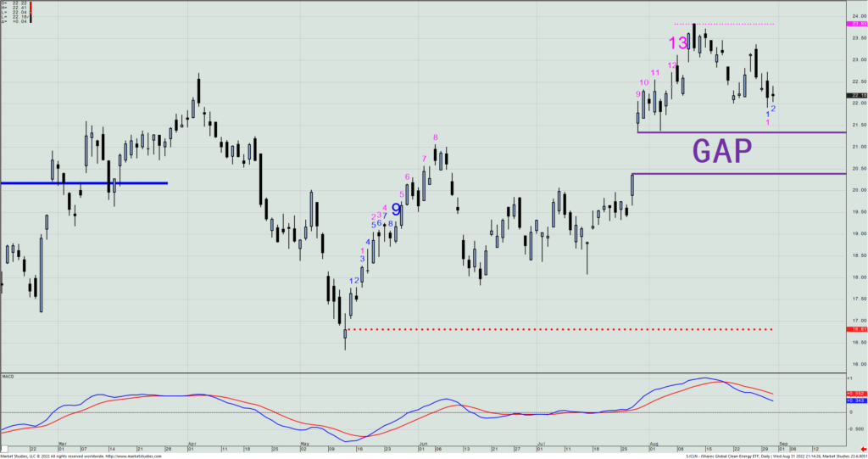The height and width of the screenshot is (459, 868).
Task: Click the magenta 6 count in late May
Action: point(408,176)
